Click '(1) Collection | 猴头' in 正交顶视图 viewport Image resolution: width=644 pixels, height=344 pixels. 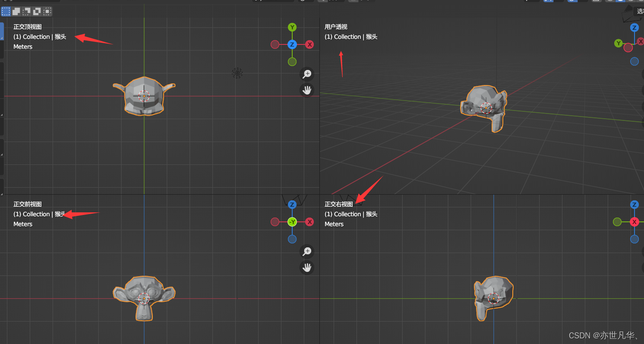[x=40, y=37]
